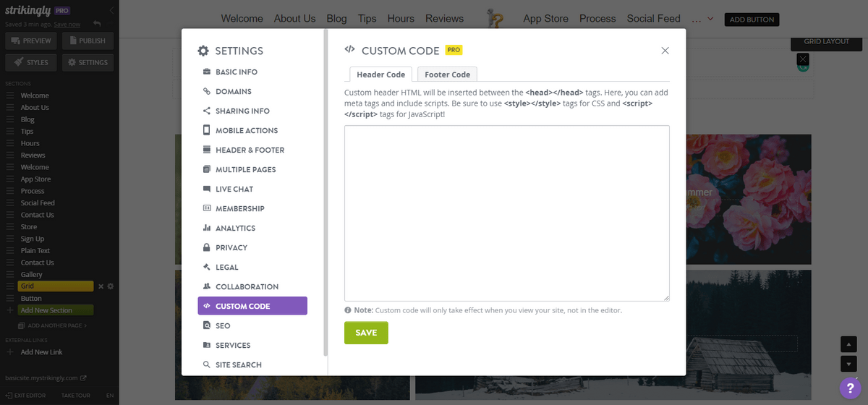This screenshot has height=405, width=868.
Task: Click inside the header code text area
Action: click(507, 213)
